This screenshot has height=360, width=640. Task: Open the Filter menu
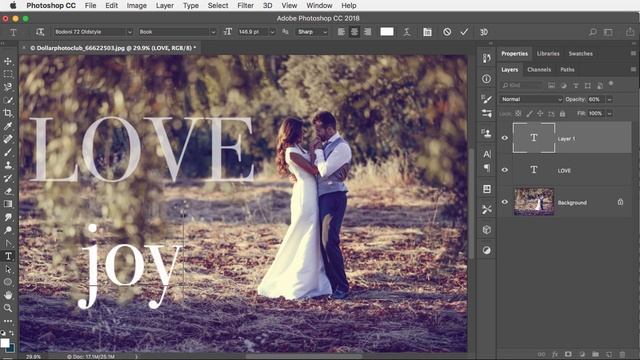(x=245, y=6)
